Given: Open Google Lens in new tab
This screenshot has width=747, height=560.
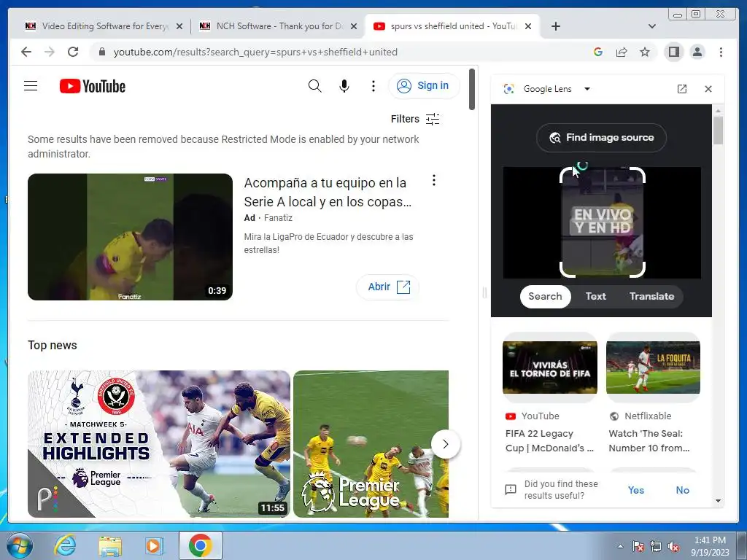Looking at the screenshot, I should tap(682, 88).
